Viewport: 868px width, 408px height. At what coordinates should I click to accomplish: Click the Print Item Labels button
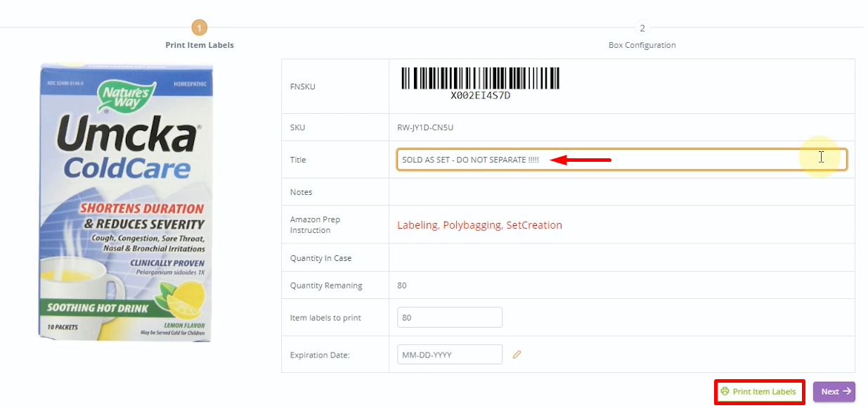coord(759,392)
